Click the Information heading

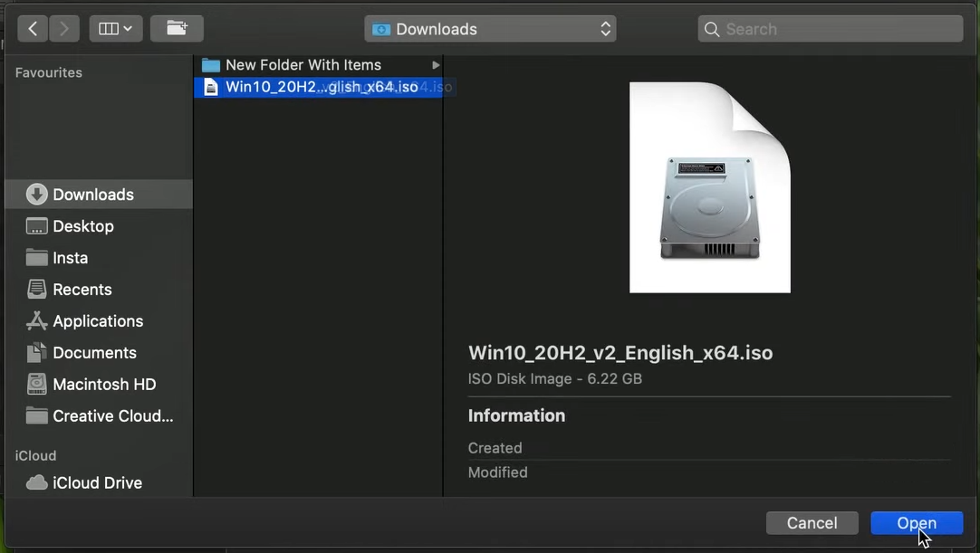pyautogui.click(x=516, y=415)
